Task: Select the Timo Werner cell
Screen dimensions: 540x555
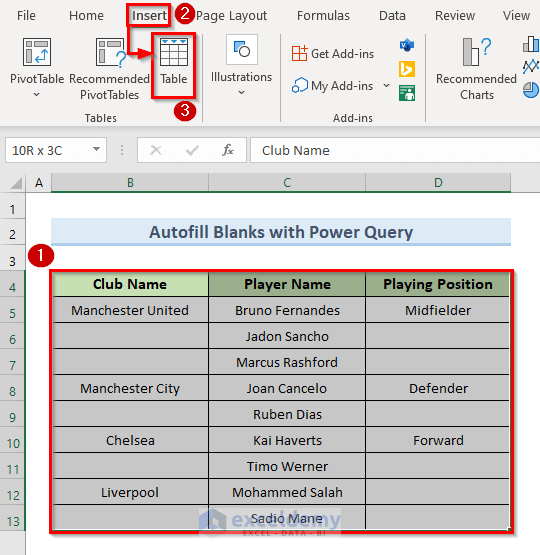Action: (287, 466)
